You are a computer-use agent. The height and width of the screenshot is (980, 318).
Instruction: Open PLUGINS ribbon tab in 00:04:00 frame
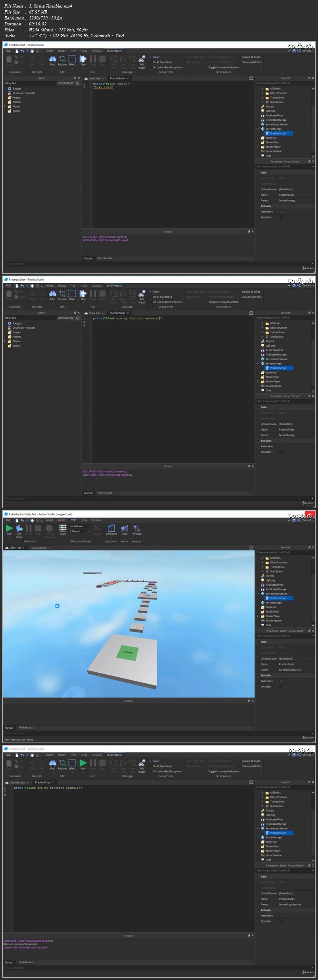(97, 286)
